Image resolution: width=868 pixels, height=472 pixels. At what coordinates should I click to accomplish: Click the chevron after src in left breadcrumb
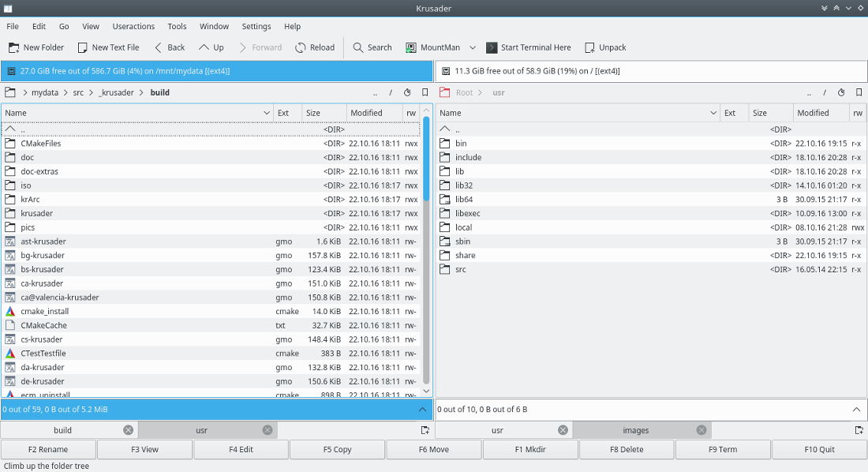92,92
